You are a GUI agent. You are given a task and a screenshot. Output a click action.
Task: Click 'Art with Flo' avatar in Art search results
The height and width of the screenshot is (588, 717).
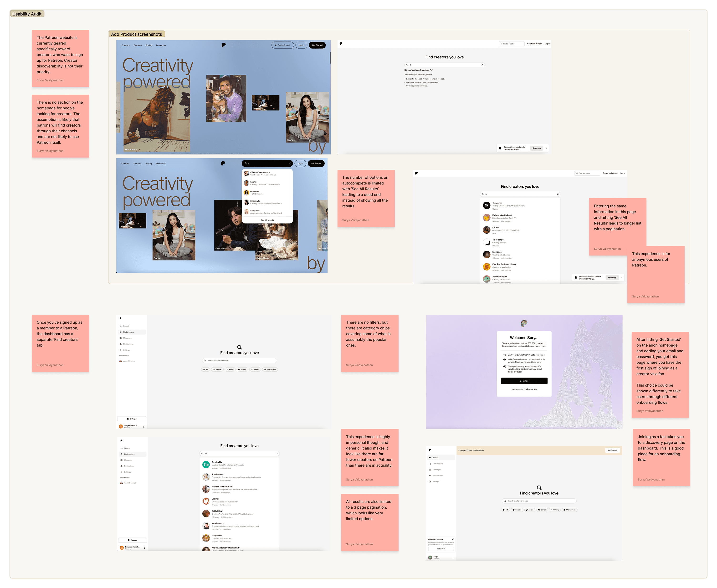click(x=206, y=465)
